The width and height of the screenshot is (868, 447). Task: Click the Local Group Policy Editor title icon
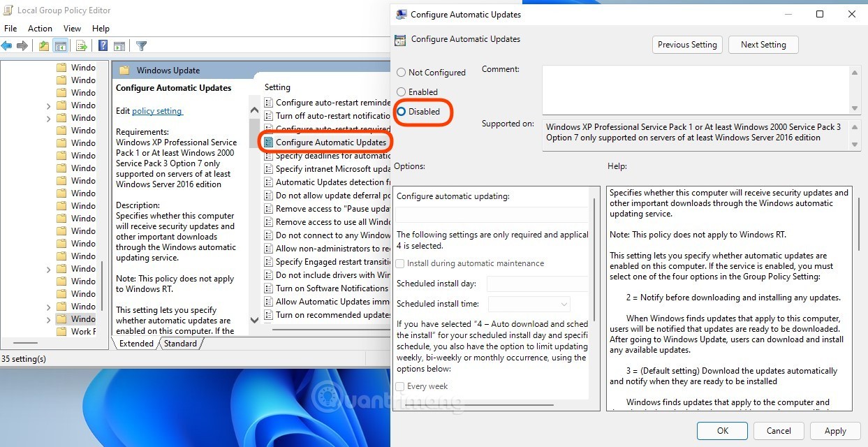coord(7,10)
